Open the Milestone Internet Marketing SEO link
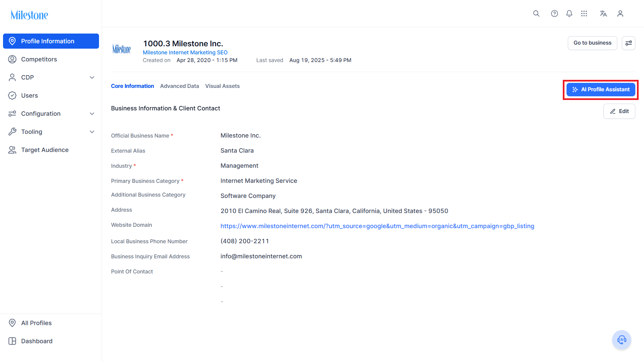644x362 pixels. 185,52
